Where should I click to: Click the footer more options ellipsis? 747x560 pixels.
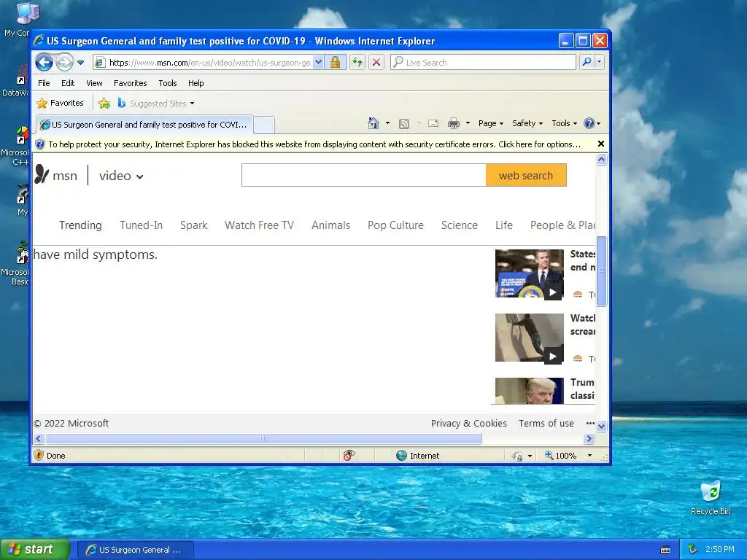[x=590, y=423]
